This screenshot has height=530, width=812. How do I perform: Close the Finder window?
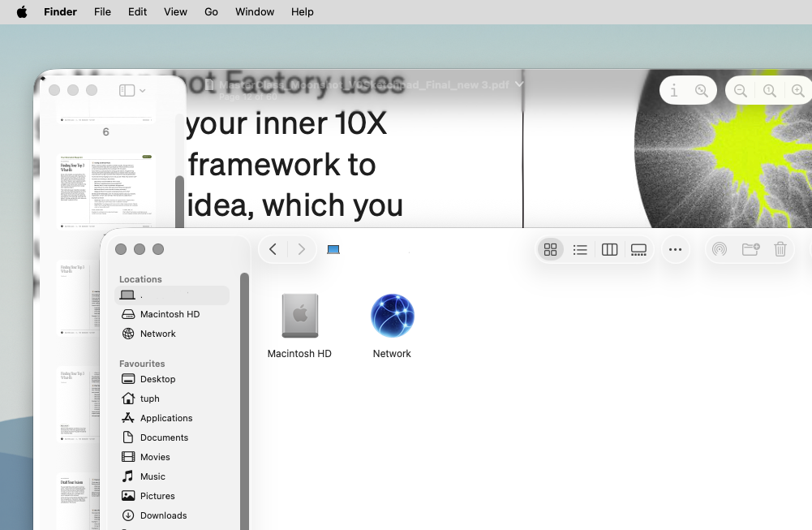pyautogui.click(x=121, y=249)
